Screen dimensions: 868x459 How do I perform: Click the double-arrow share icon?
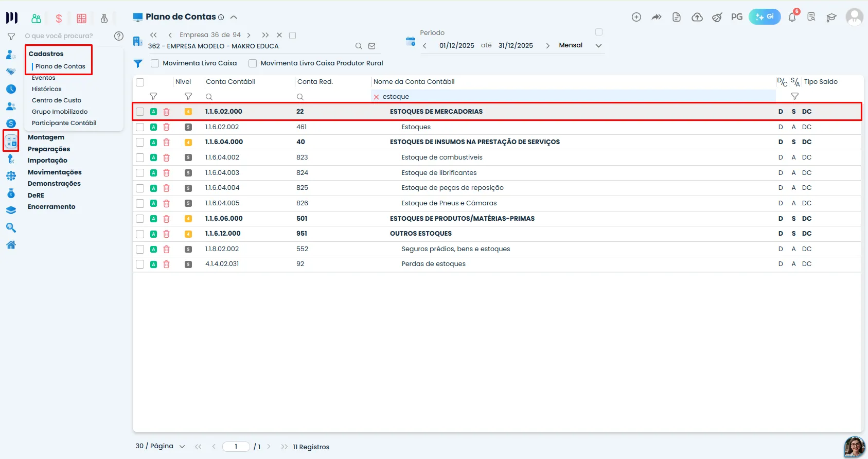pyautogui.click(x=657, y=17)
